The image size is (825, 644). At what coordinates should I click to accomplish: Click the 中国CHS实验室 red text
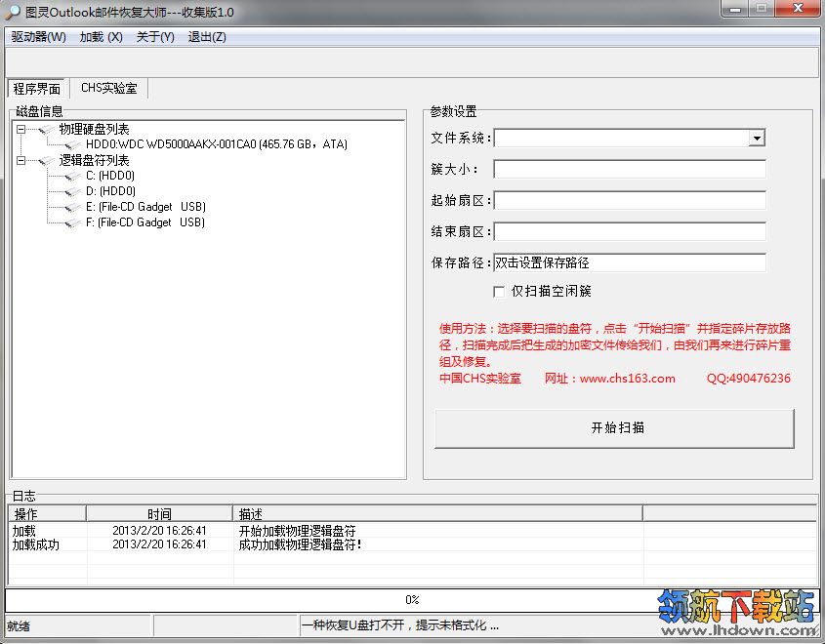tap(480, 379)
